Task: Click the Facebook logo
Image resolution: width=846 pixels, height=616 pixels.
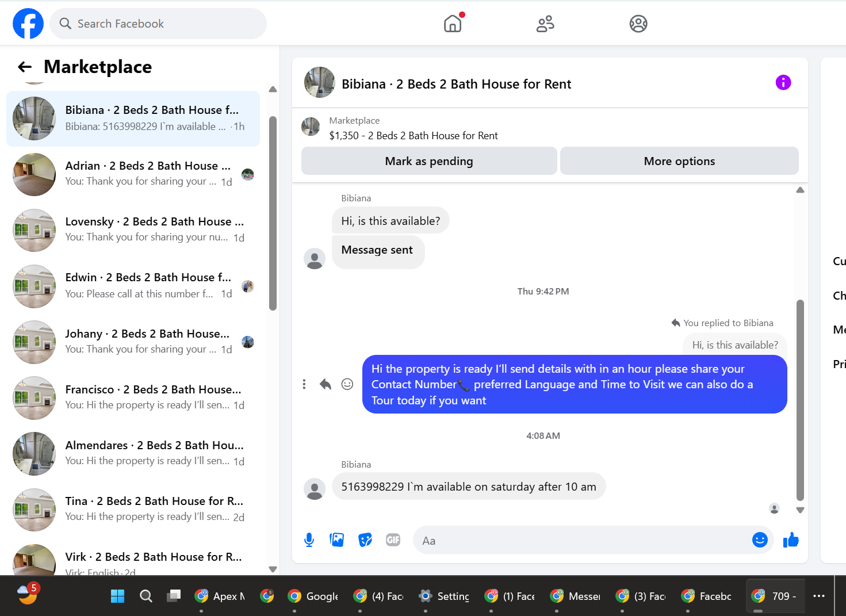Action: [x=28, y=24]
